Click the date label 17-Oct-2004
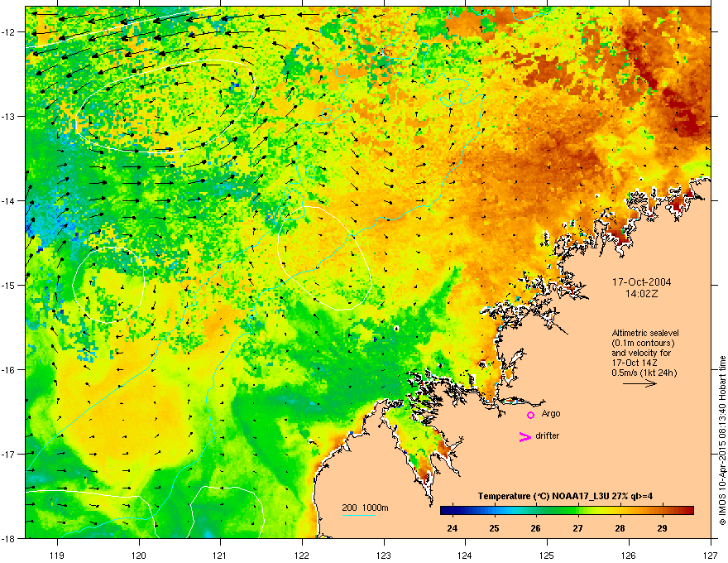The width and height of the screenshot is (728, 563). (641, 282)
